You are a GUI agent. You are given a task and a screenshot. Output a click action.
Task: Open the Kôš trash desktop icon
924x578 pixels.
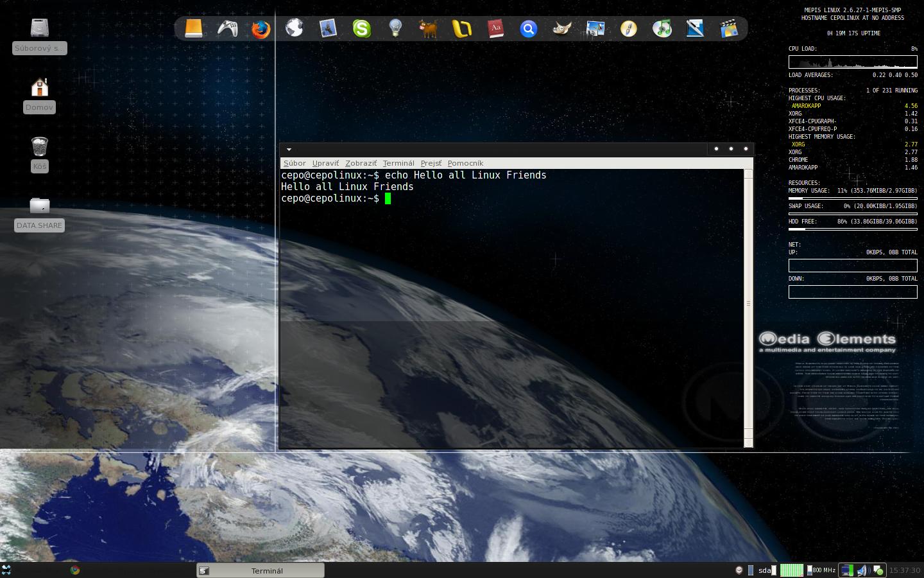[40, 147]
